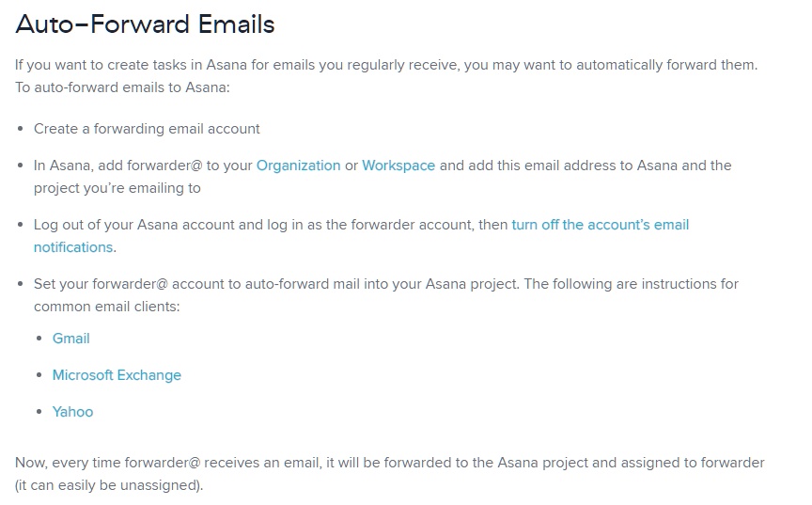Click the sentence "Now, every time forwarder@ receives"
This screenshot has height=505, width=812.
pos(389,463)
